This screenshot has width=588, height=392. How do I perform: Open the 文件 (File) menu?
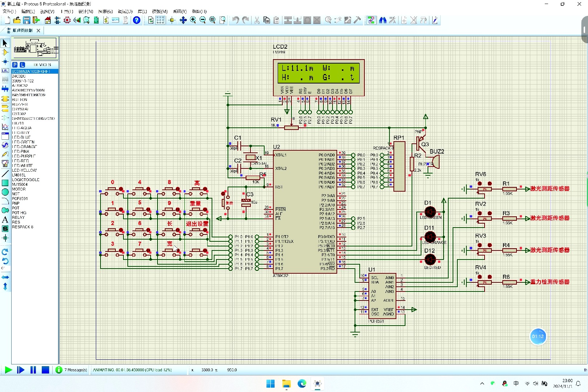click(9, 12)
